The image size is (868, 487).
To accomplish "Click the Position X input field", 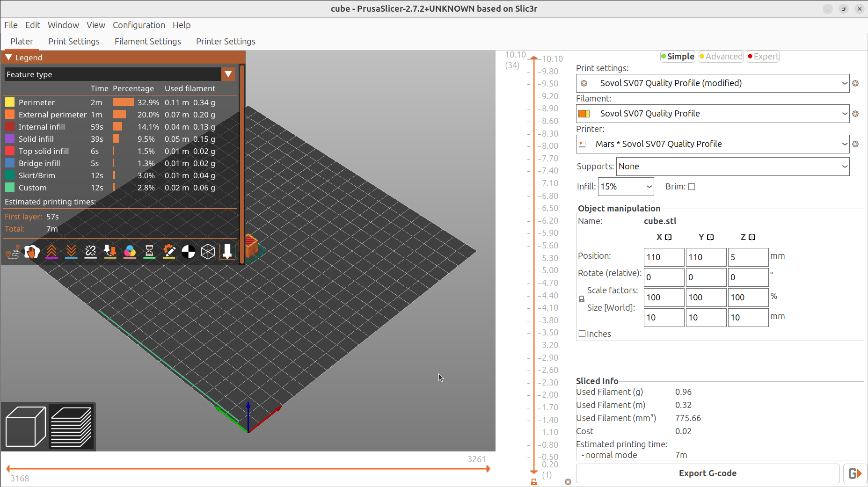I will click(x=664, y=257).
